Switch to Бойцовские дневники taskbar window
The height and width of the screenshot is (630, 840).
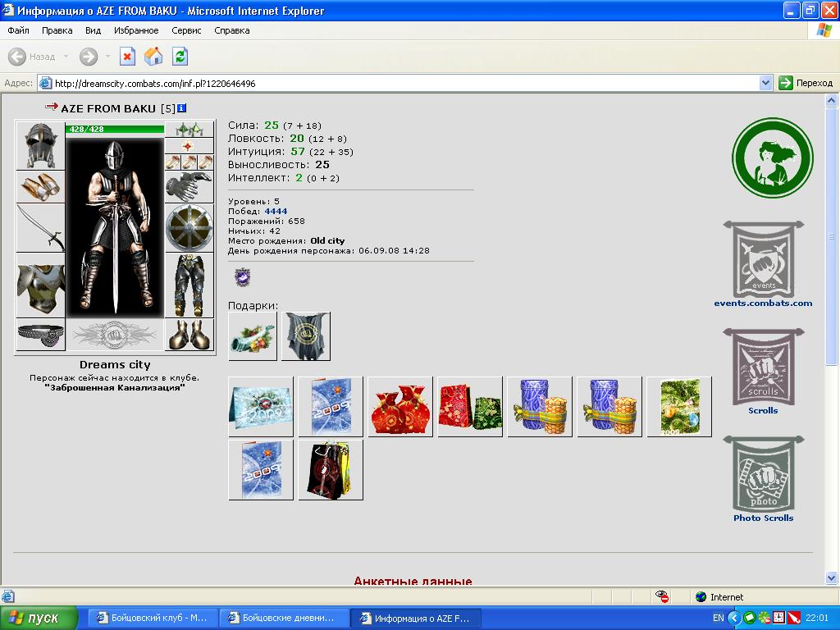283,619
